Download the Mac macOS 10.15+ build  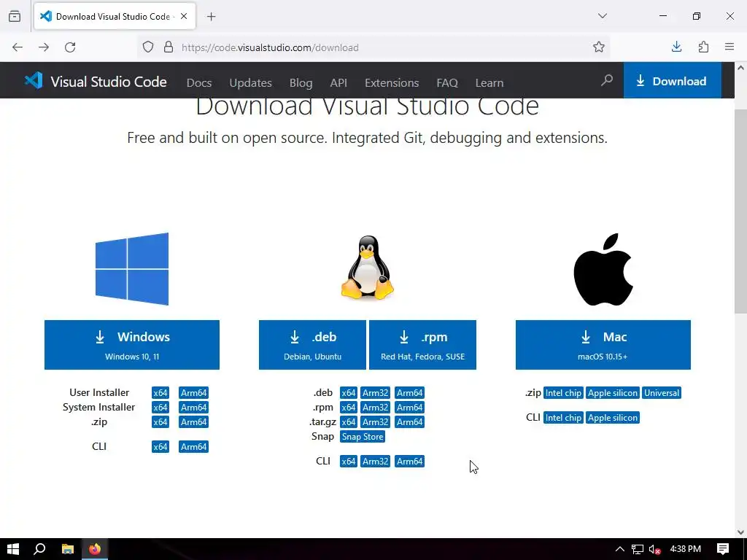603,345
